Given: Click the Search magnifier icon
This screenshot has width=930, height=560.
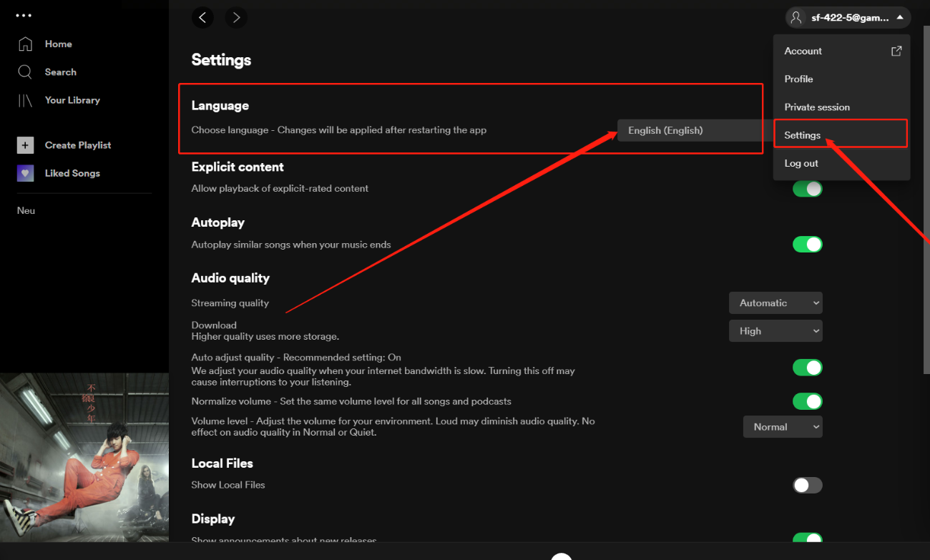Looking at the screenshot, I should point(25,72).
